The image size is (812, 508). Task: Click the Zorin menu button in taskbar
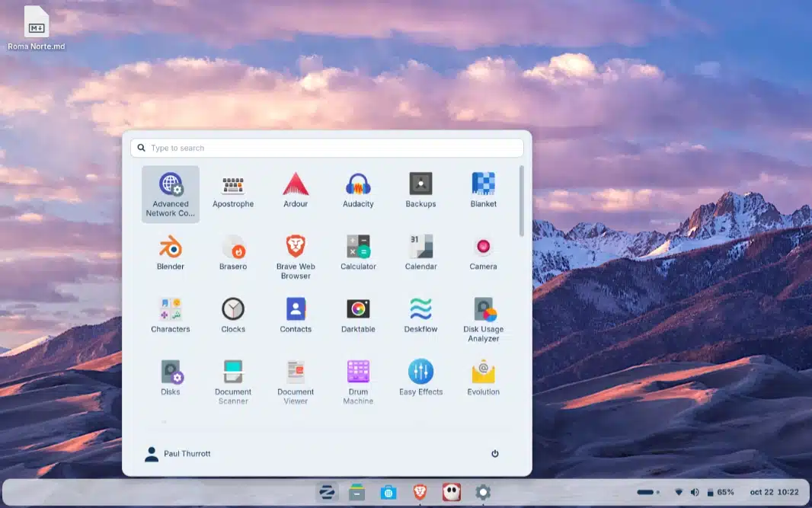[x=327, y=493]
